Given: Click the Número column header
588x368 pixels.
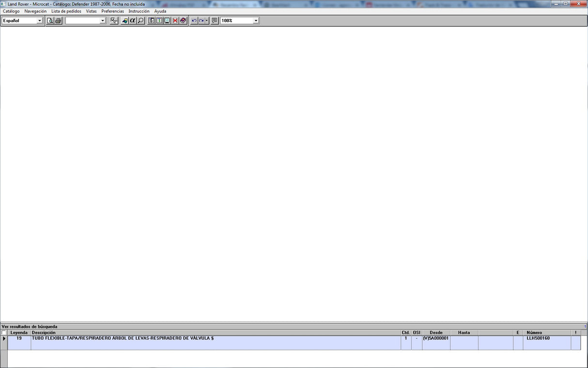Looking at the screenshot, I should [x=534, y=333].
